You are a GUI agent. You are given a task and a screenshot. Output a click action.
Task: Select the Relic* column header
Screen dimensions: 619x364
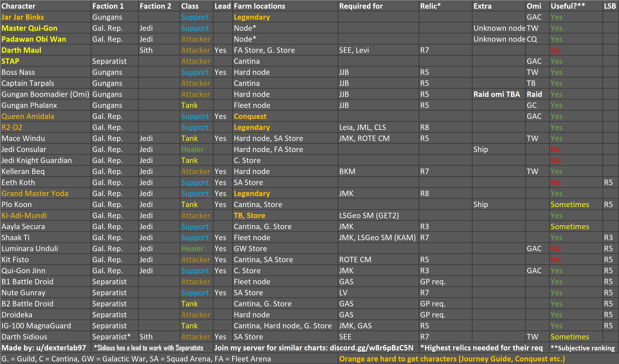point(430,6)
